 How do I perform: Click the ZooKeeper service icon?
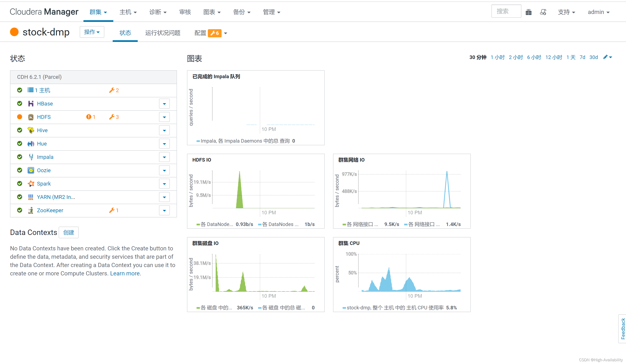click(30, 210)
